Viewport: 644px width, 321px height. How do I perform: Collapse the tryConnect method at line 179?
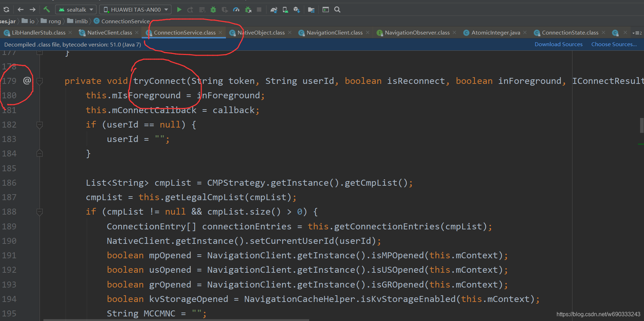(40, 81)
